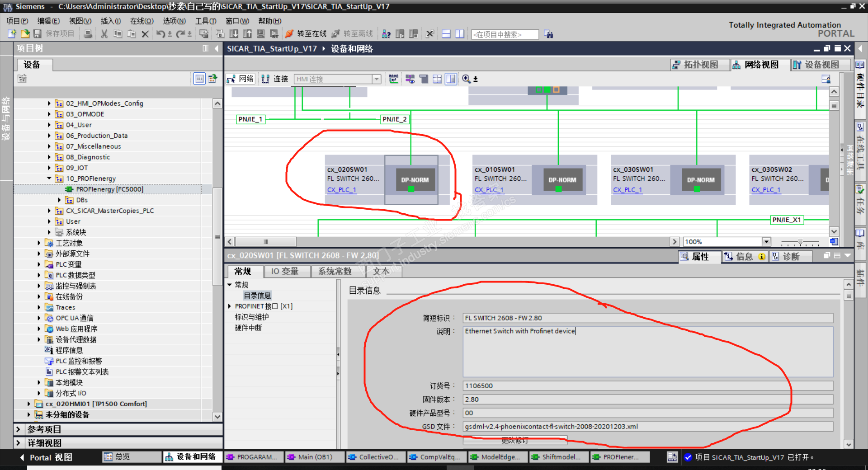Click the binoculars search icon
Image resolution: width=868 pixels, height=470 pixels.
click(x=549, y=34)
